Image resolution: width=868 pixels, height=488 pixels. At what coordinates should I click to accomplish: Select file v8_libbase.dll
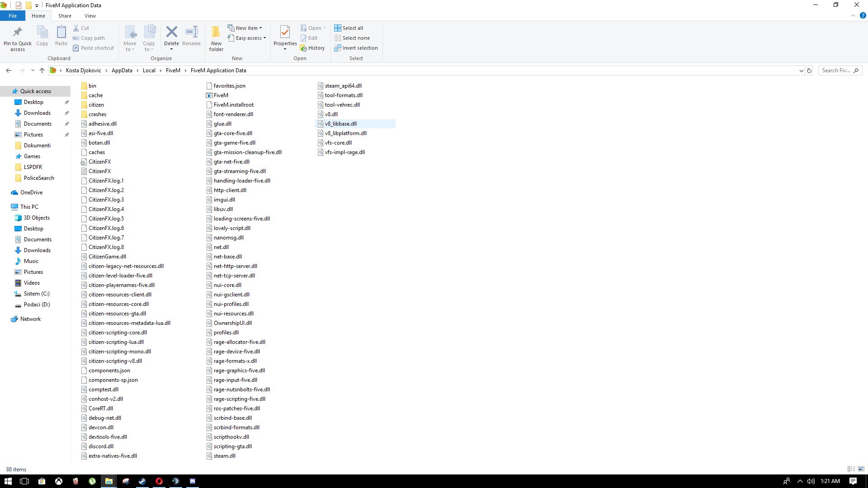pos(340,124)
